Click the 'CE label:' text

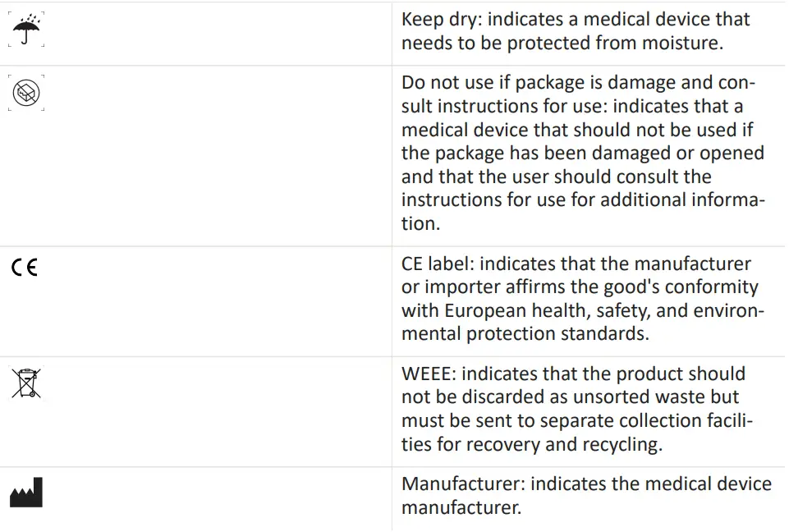pyautogui.click(x=438, y=264)
